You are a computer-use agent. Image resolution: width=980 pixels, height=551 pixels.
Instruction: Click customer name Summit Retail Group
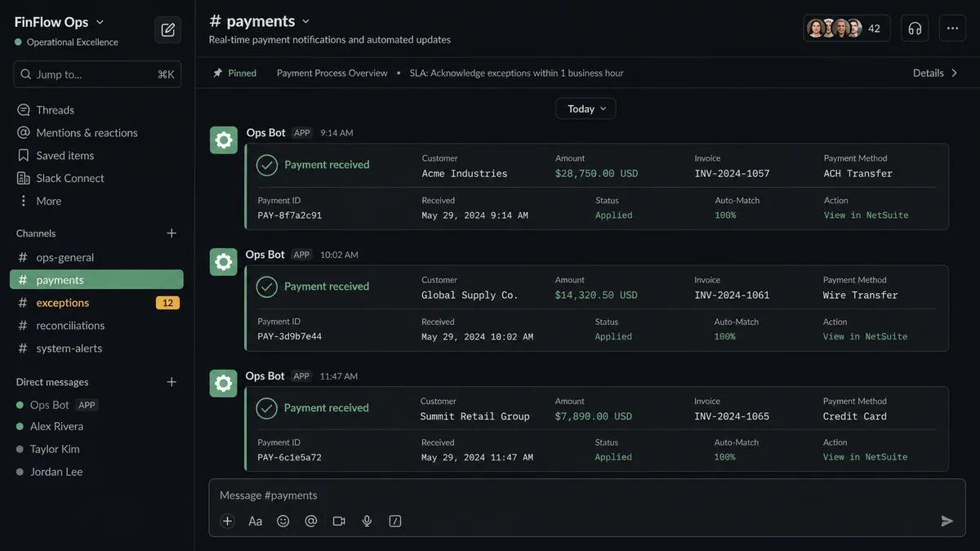[x=475, y=416]
